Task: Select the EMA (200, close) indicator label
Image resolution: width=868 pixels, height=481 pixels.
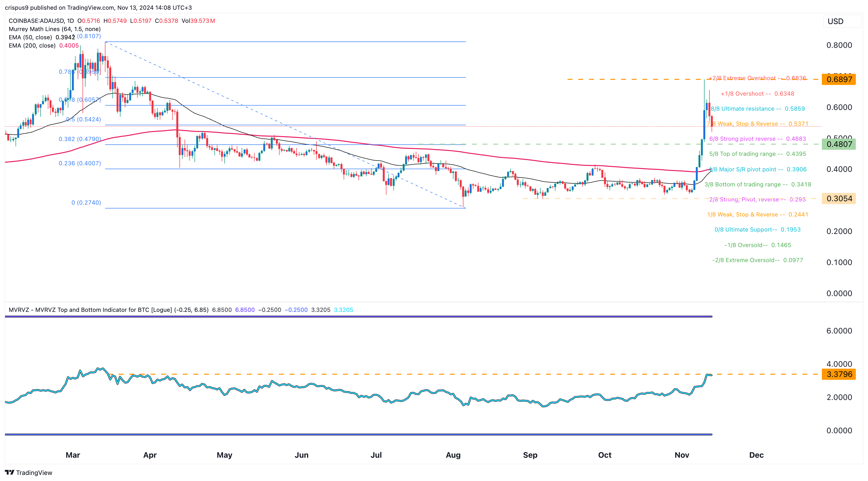Action: coord(32,45)
